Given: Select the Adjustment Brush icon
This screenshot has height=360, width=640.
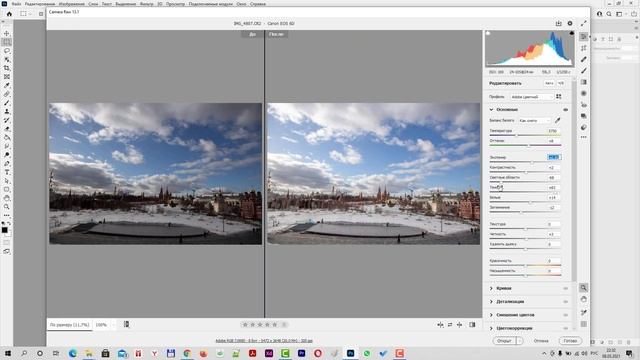Looking at the screenshot, I should tap(584, 71).
